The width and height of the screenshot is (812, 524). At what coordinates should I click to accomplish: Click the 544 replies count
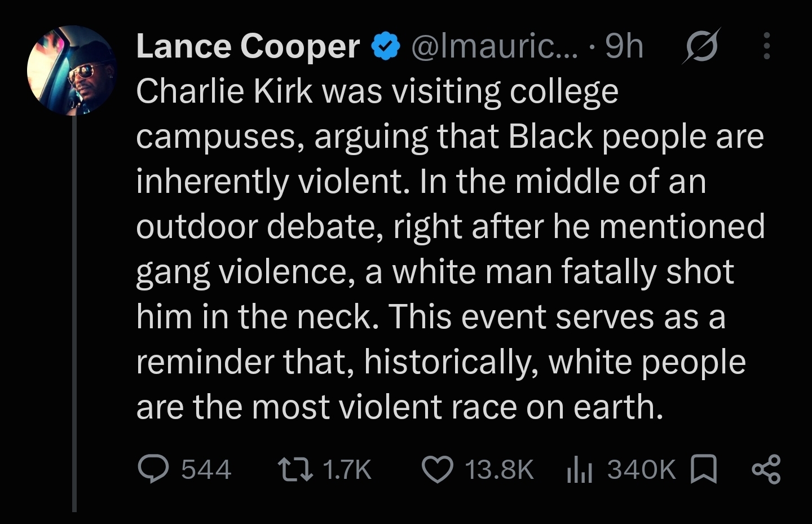pyautogui.click(x=206, y=469)
